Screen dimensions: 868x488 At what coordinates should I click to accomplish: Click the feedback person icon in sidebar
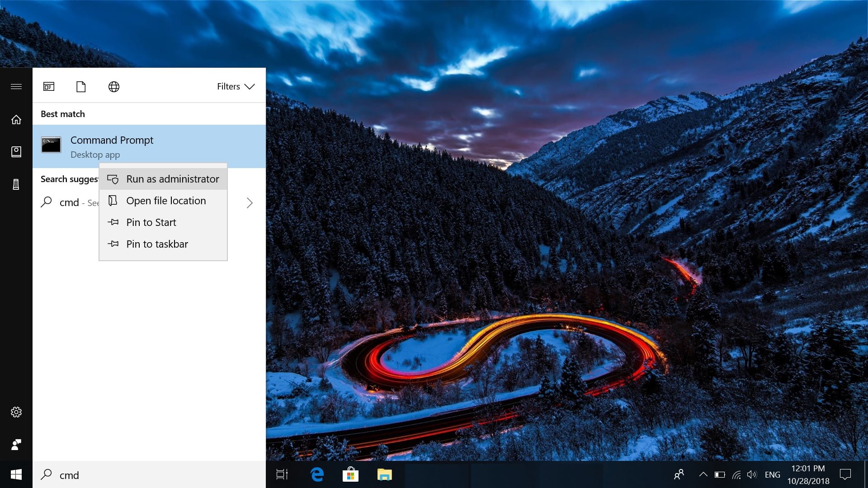(x=16, y=445)
